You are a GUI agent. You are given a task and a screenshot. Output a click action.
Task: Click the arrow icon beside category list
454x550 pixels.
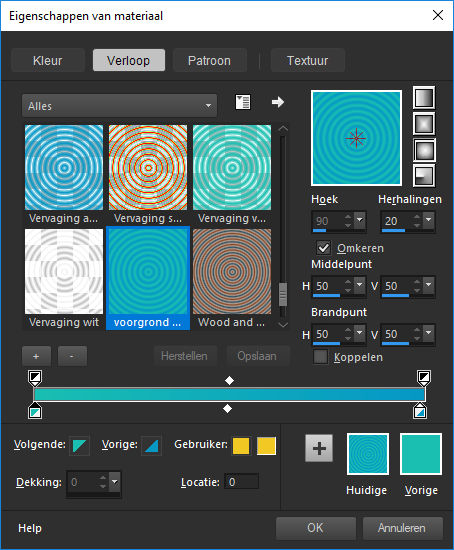pyautogui.click(x=278, y=102)
